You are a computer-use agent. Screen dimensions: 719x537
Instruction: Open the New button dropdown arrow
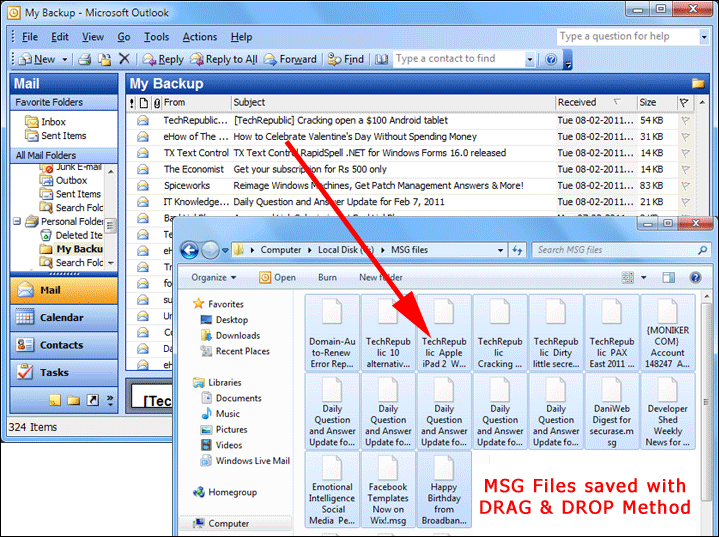[x=65, y=59]
